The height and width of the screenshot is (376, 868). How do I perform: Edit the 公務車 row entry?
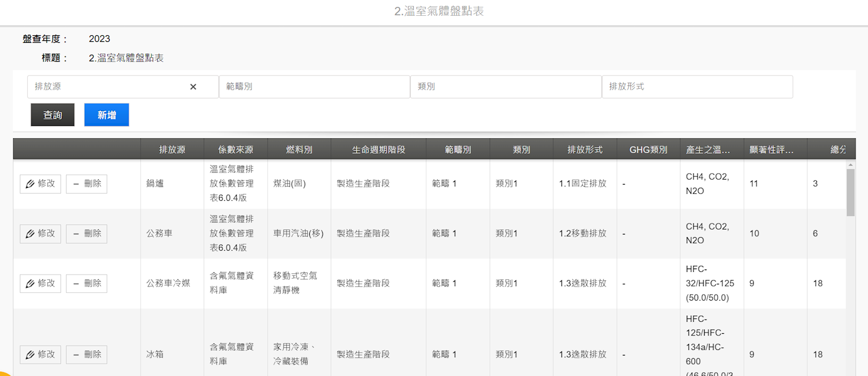(41, 234)
